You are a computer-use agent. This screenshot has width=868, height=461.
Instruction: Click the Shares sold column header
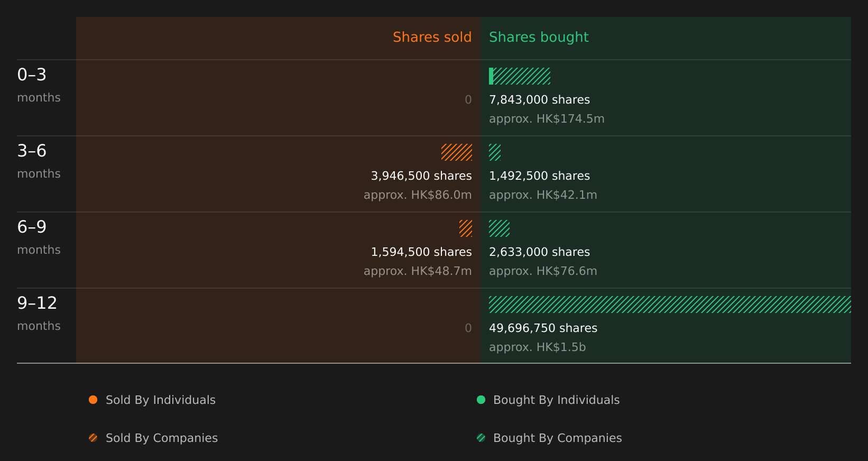pyautogui.click(x=432, y=37)
